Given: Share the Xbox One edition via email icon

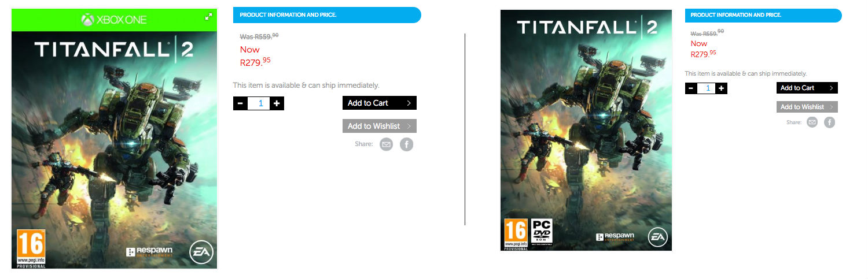Looking at the screenshot, I should click(x=386, y=144).
